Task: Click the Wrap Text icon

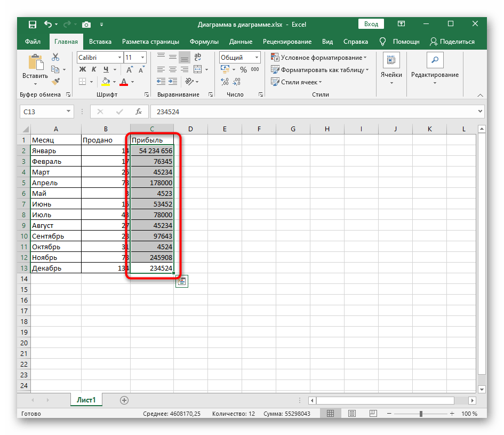Action: tap(197, 57)
